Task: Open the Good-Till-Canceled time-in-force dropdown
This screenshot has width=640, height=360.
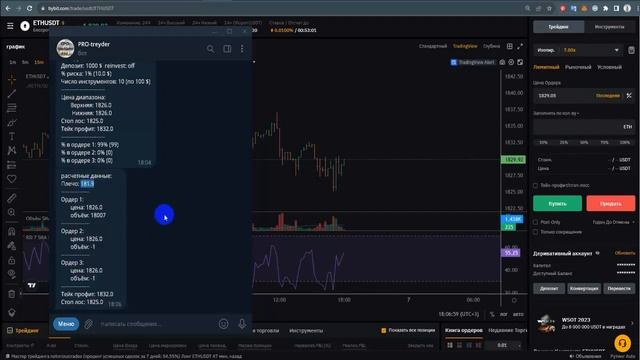Action: pos(613,222)
